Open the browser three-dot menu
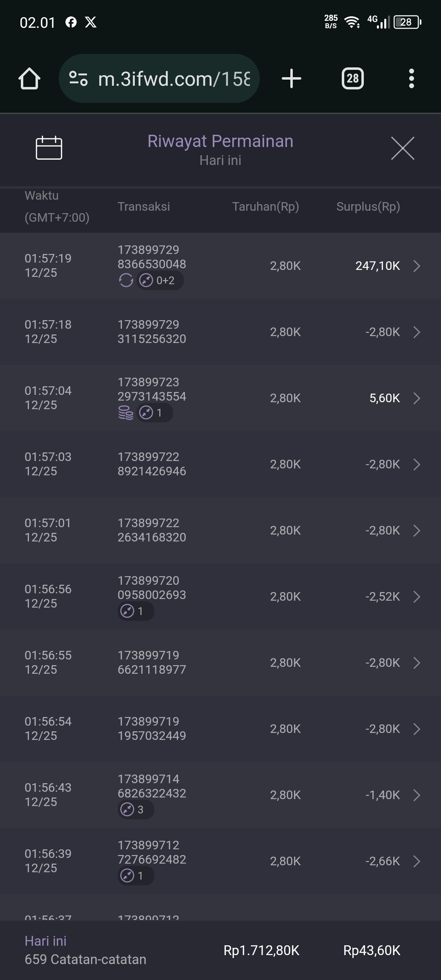This screenshot has height=980, width=441. coord(411,78)
